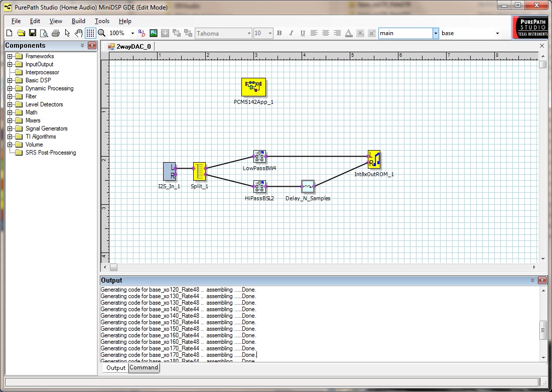
Task: Select the HiPassBSL2 filter block
Action: click(260, 186)
